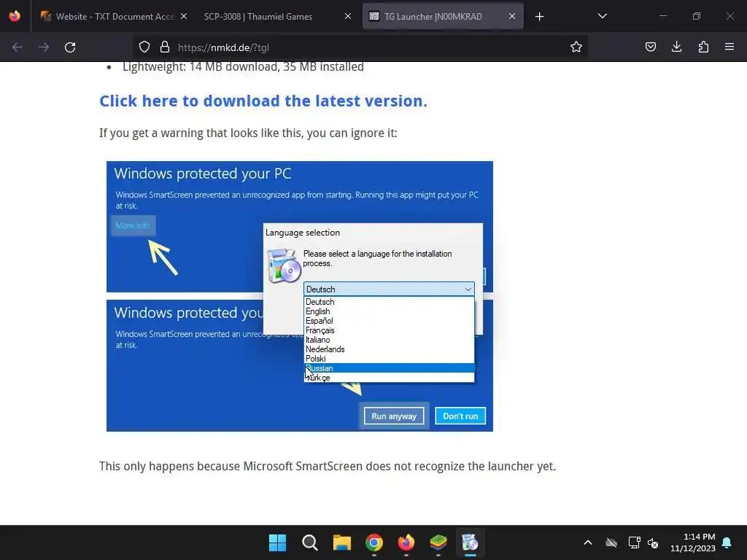
Task: Open Firefox from the taskbar
Action: (x=406, y=542)
